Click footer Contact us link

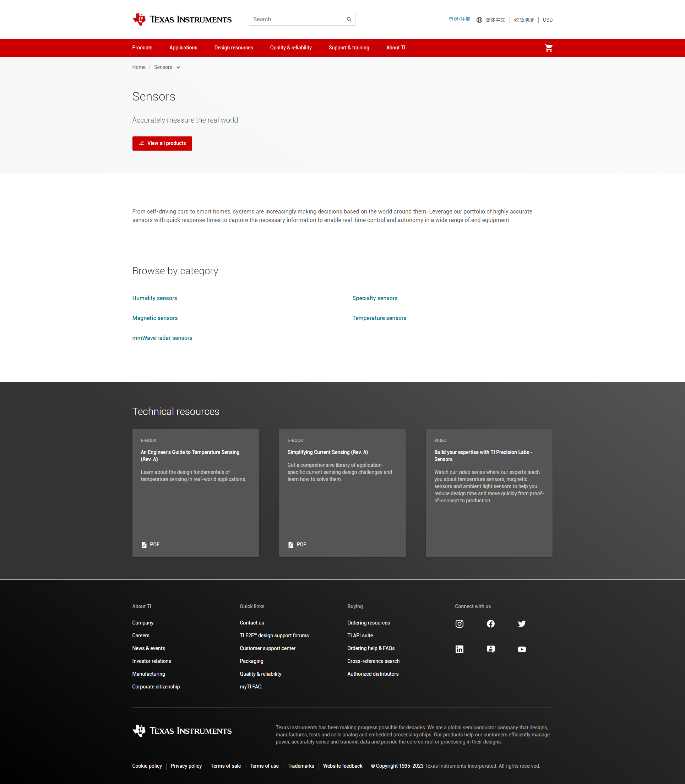(251, 623)
